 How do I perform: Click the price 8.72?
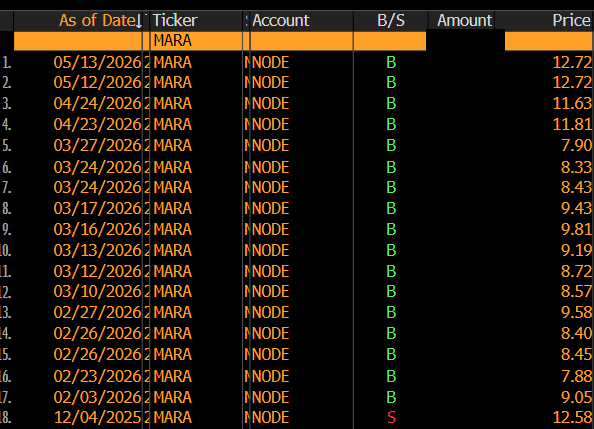[577, 271]
